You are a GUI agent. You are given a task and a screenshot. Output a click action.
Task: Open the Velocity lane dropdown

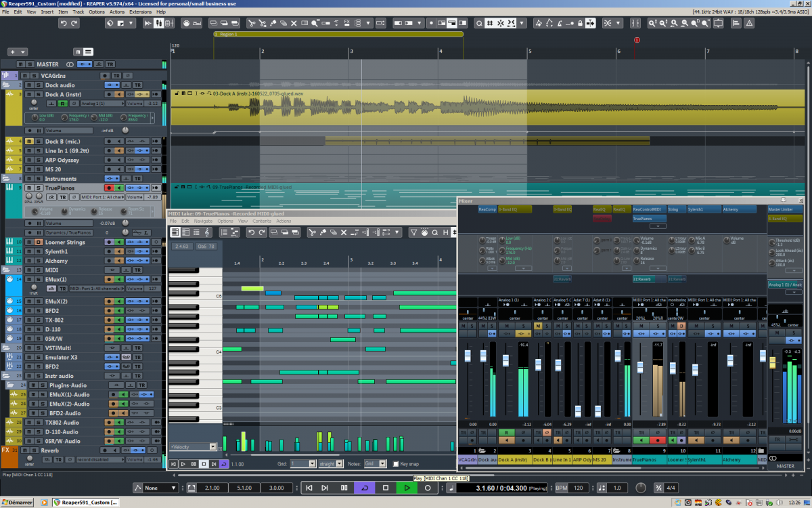click(x=212, y=446)
